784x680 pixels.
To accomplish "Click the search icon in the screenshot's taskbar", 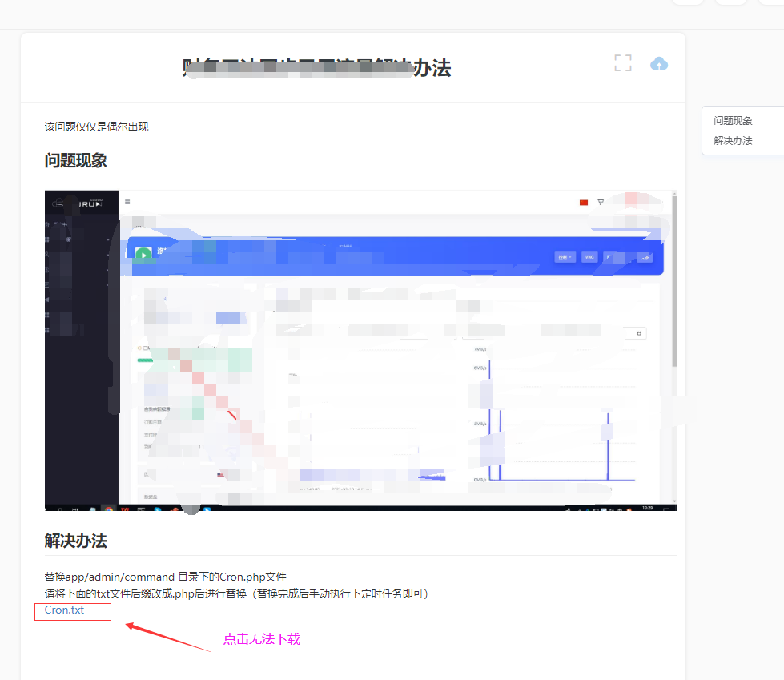I will pos(61,509).
